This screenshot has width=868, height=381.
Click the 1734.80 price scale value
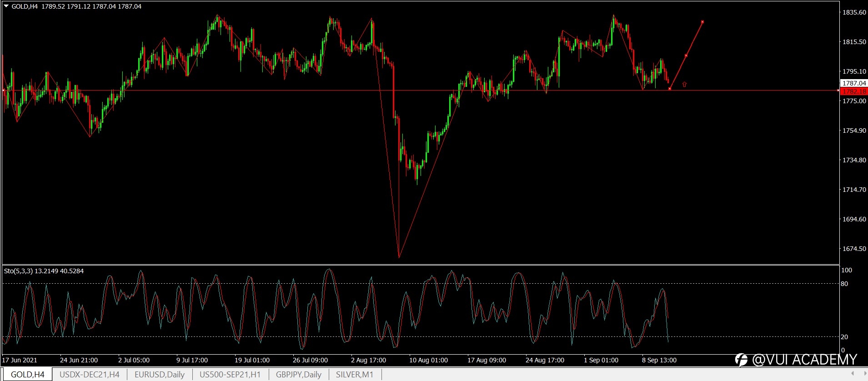coord(854,160)
